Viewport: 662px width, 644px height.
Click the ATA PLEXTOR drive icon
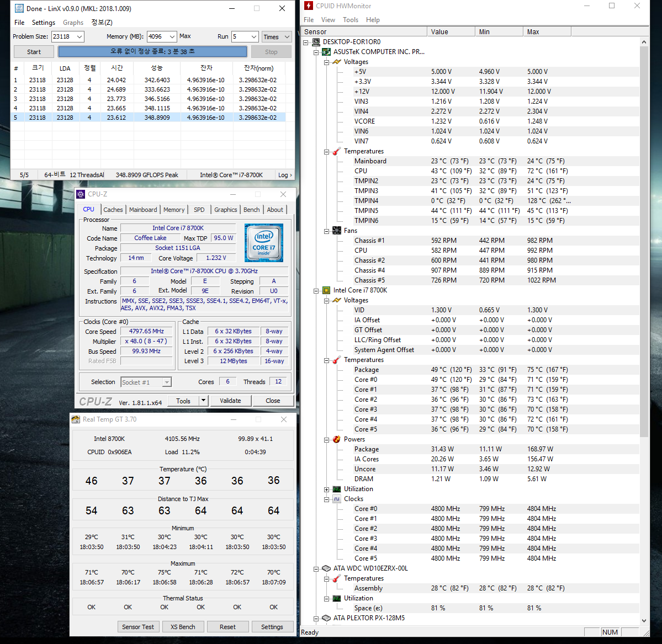326,618
